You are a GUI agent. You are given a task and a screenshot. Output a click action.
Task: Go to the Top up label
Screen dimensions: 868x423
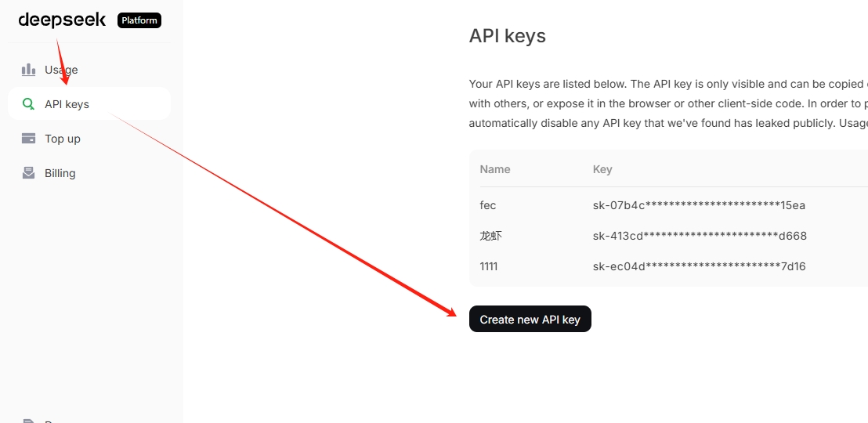click(63, 139)
